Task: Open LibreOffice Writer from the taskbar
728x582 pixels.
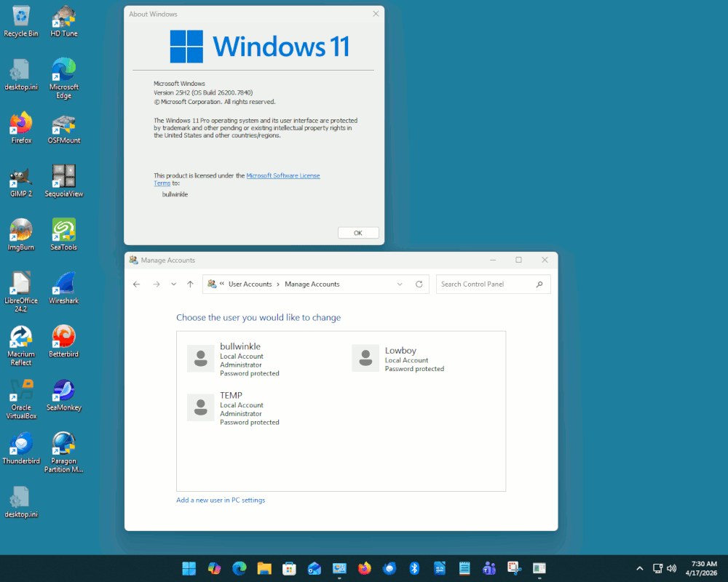Action: point(439,568)
